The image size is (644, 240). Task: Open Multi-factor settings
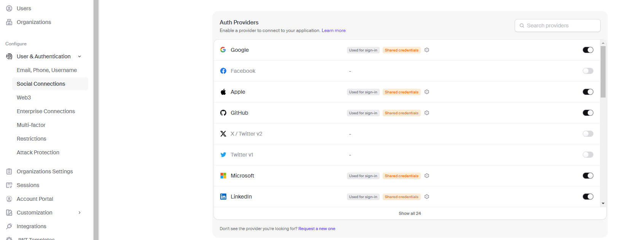tap(31, 125)
